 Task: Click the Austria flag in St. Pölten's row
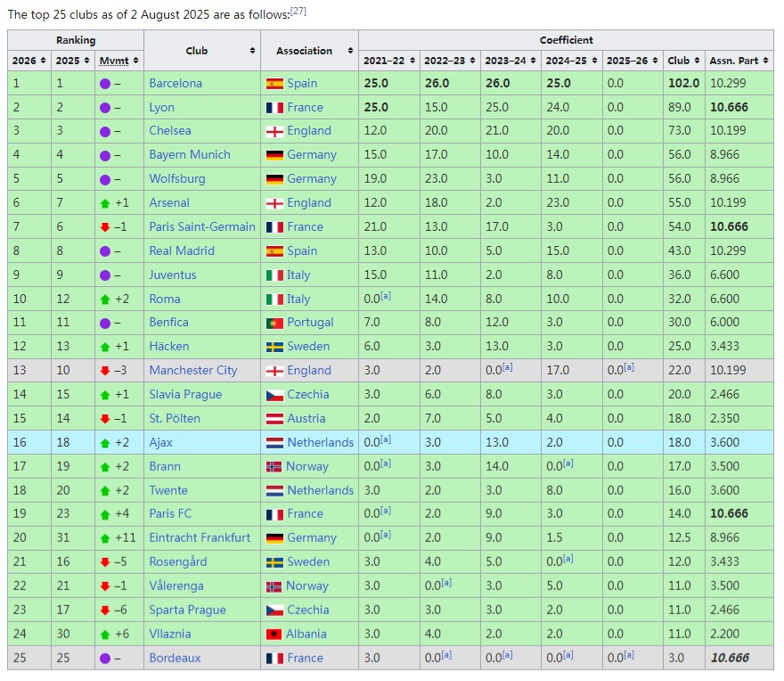[274, 419]
